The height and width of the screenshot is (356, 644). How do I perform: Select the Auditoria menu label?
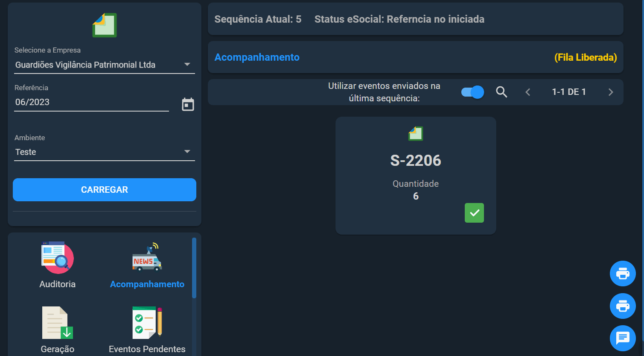pos(58,284)
